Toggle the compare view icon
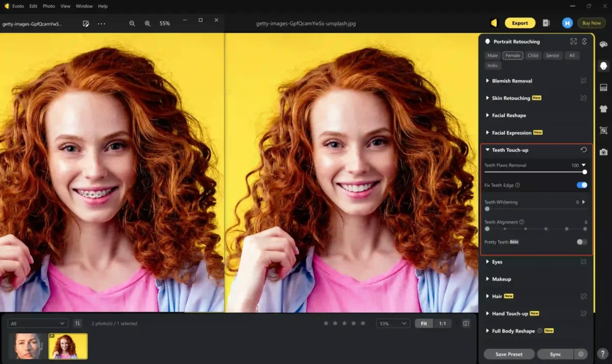This screenshot has height=364, width=612. tap(466, 323)
